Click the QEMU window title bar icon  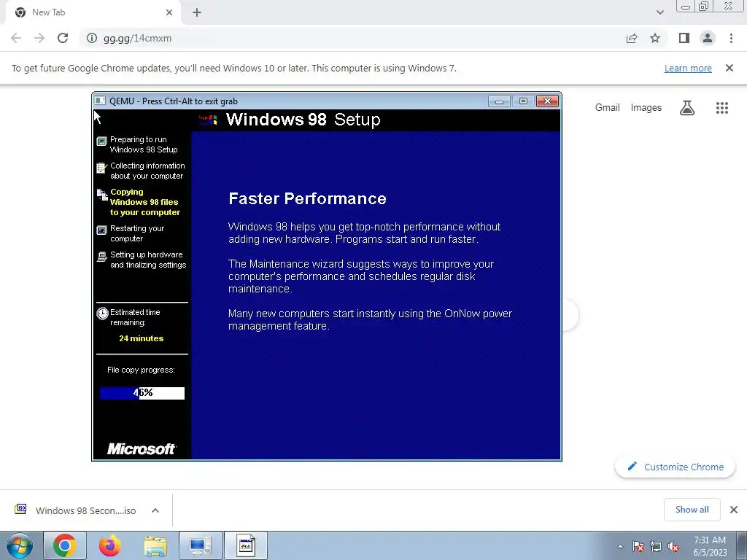(100, 101)
